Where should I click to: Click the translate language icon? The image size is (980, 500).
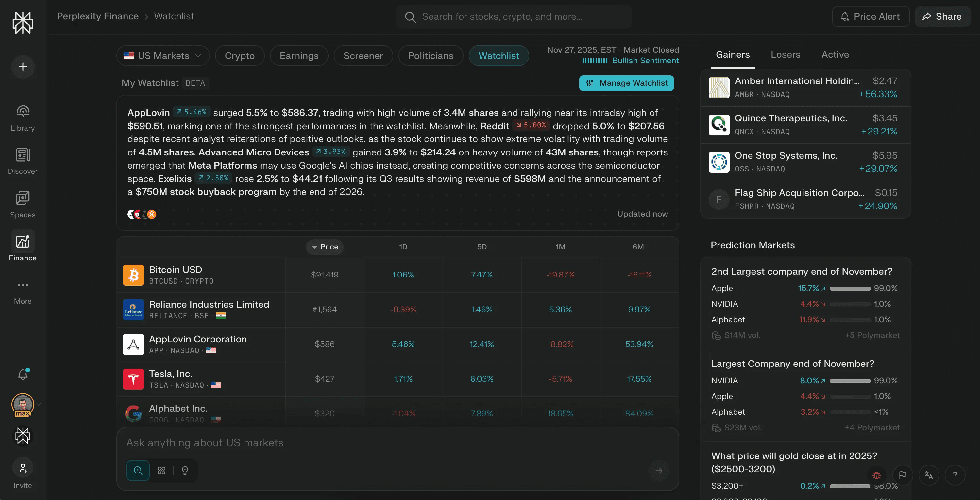pos(929,475)
